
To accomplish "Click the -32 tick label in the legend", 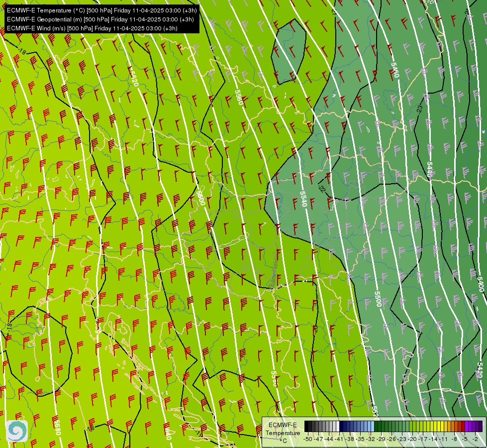I will pyautogui.click(x=371, y=439).
